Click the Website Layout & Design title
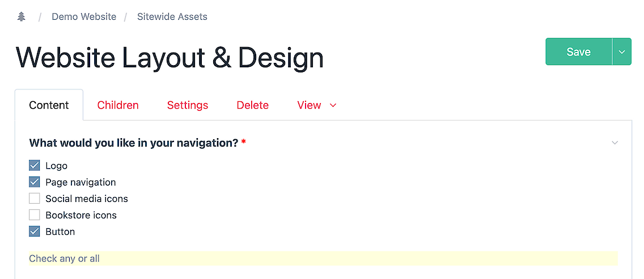Screen dimensions: 644x279 click(170, 58)
